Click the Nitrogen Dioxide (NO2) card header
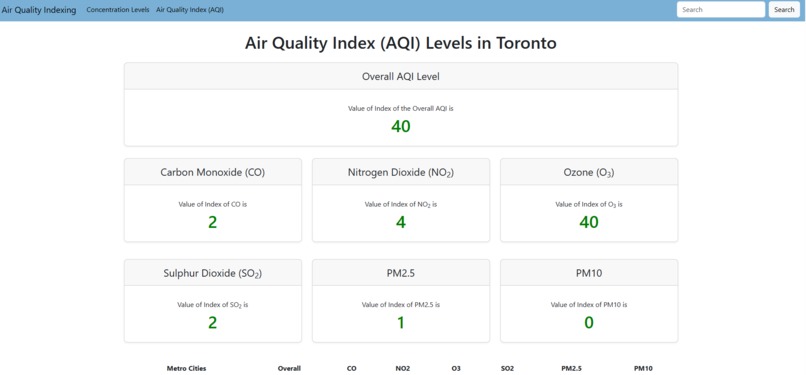 coord(401,172)
